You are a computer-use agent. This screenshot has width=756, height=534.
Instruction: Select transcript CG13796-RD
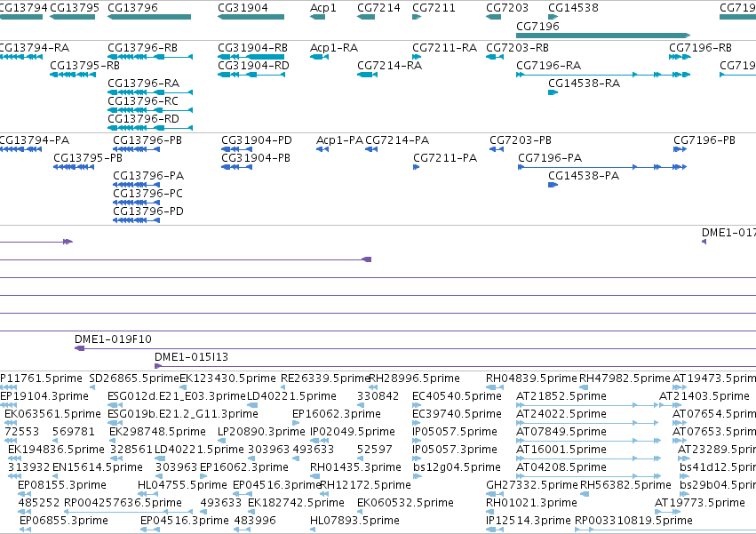pos(150,128)
